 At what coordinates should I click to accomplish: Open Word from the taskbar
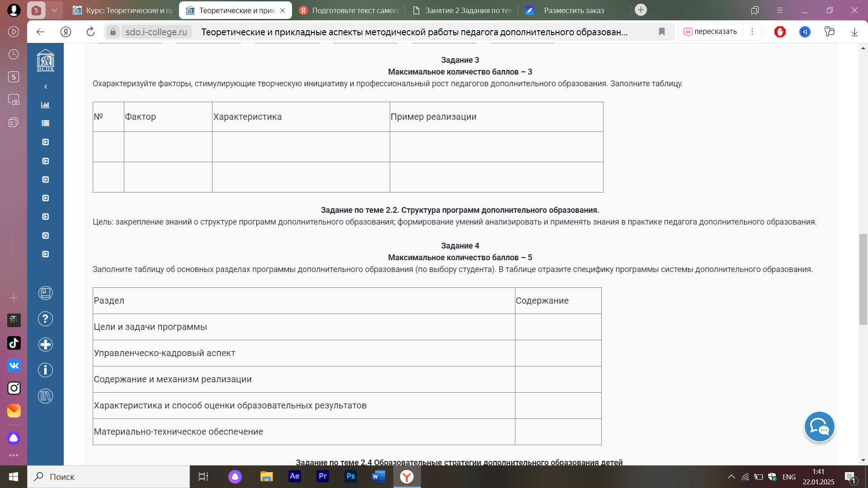[x=378, y=476]
